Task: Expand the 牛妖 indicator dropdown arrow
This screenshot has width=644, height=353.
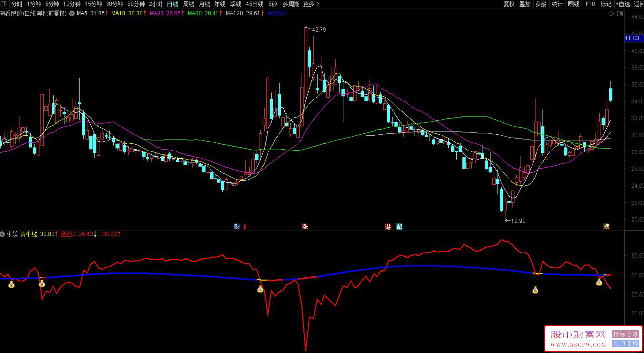Action: (3, 234)
